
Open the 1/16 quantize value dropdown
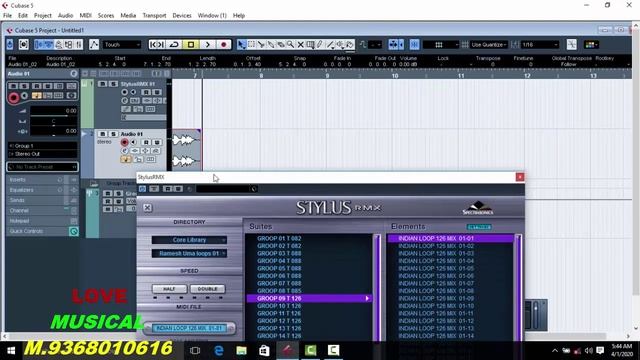tap(540, 44)
